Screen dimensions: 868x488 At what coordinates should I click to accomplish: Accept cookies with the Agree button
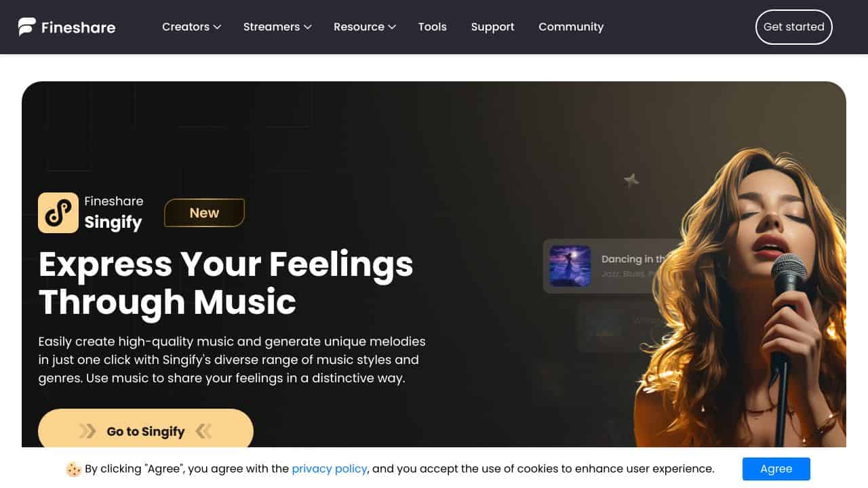coord(776,469)
